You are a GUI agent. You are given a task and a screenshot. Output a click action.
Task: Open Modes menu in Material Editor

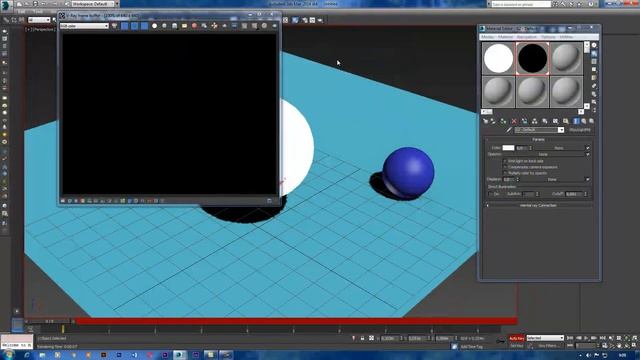(x=487, y=37)
